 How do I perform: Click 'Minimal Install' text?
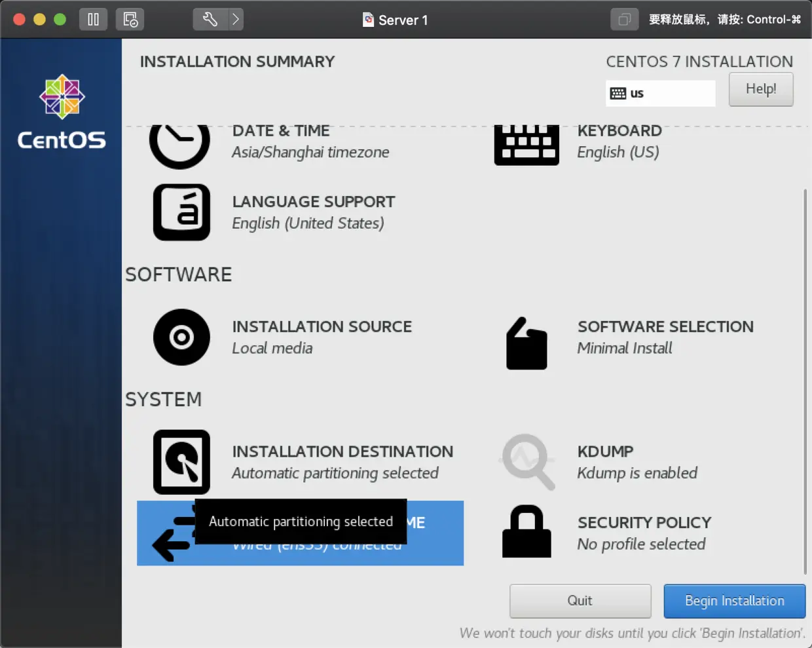pos(625,348)
